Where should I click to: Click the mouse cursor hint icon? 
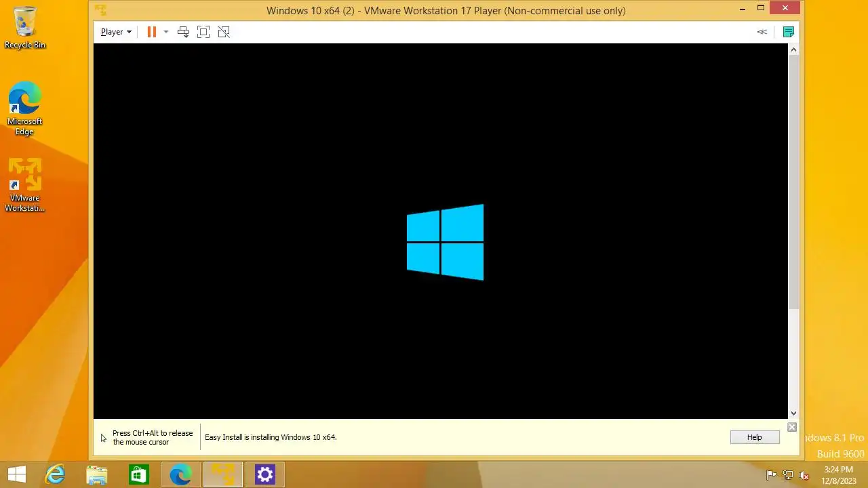pyautogui.click(x=104, y=438)
